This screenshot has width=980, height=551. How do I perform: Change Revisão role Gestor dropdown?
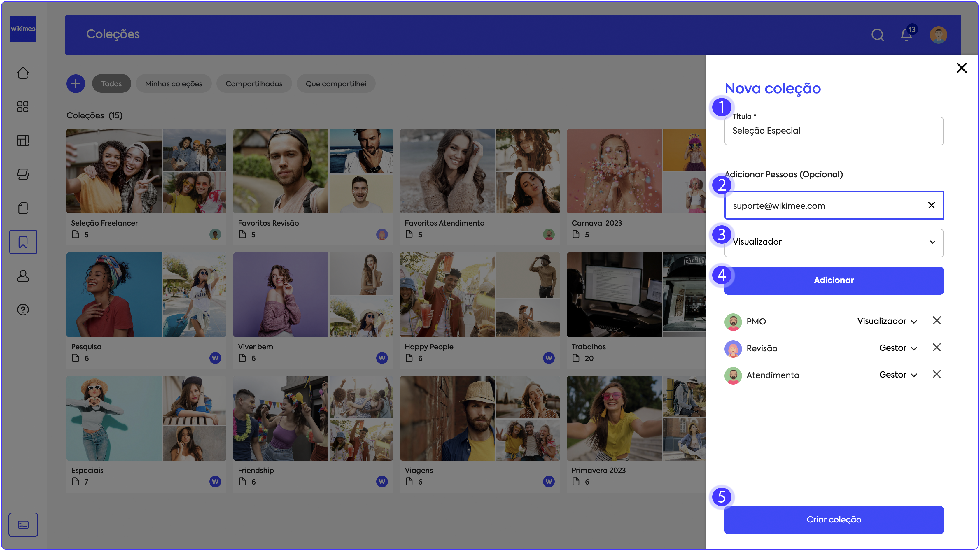tap(898, 348)
